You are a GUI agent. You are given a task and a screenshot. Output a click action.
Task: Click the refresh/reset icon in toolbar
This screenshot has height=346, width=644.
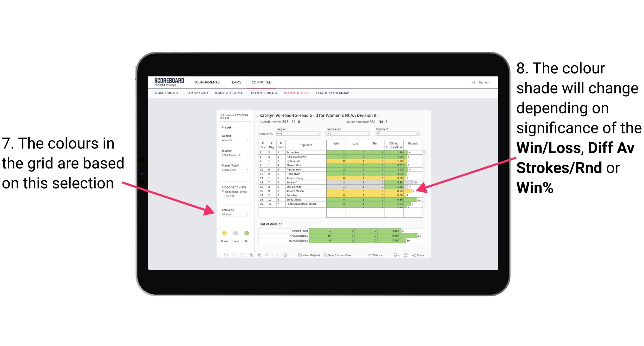tap(241, 256)
